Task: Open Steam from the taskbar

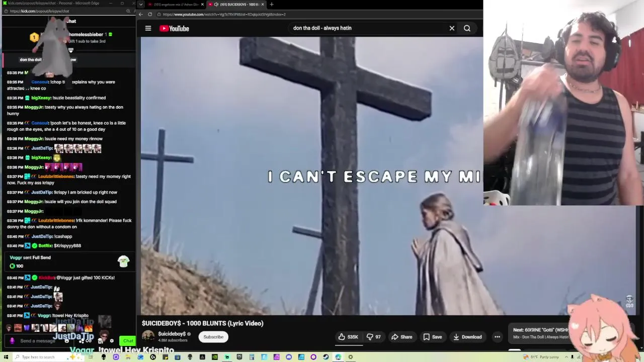Action: [326, 357]
